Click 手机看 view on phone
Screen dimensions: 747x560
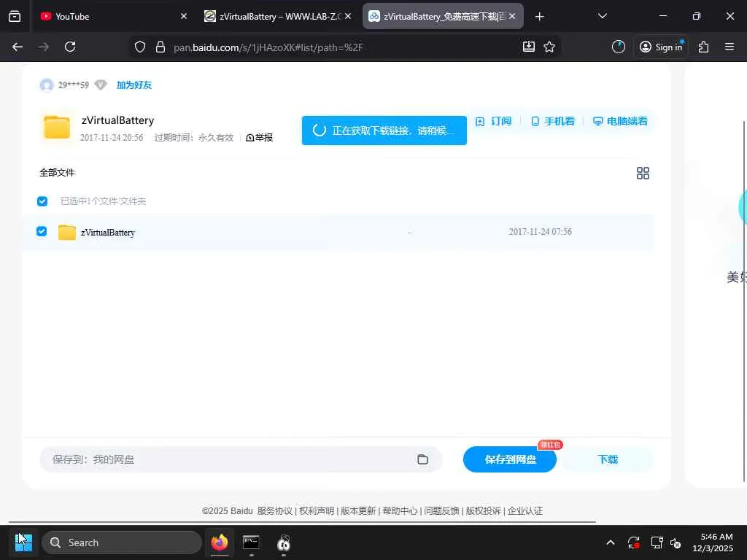pos(553,122)
